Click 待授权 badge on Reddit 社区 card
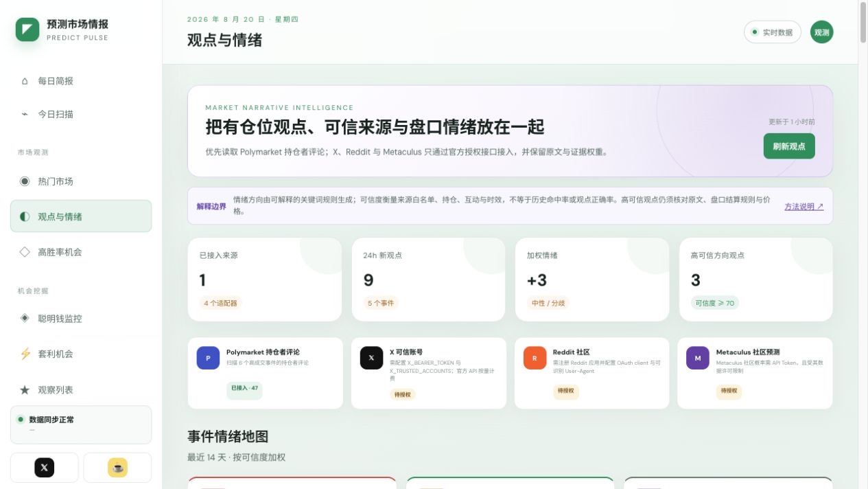868x489 pixels. click(x=566, y=391)
